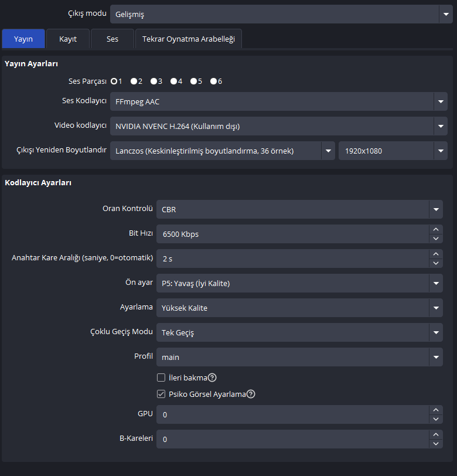Select Ses Parçası radio button 6

pyautogui.click(x=214, y=81)
